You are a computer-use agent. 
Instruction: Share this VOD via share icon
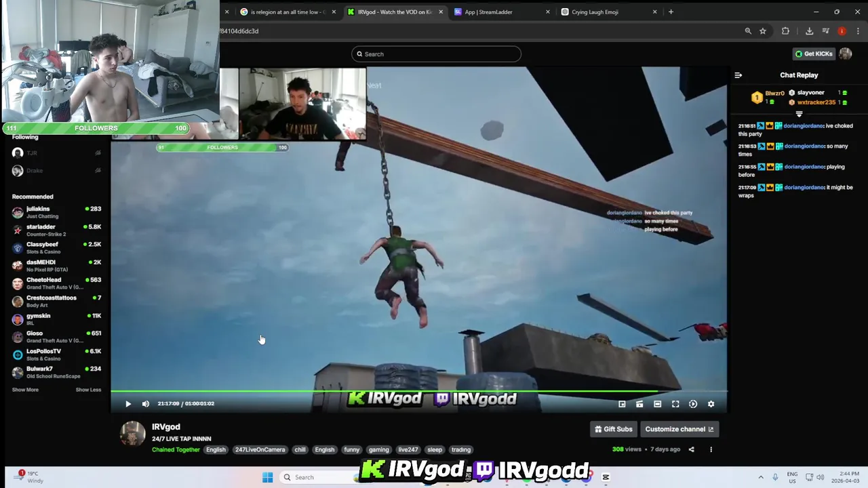pos(691,449)
